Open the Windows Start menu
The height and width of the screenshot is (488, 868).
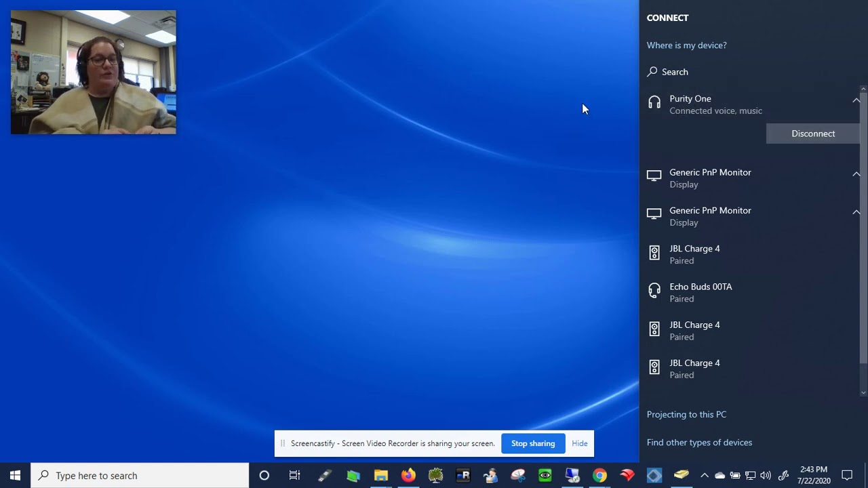pyautogui.click(x=15, y=475)
